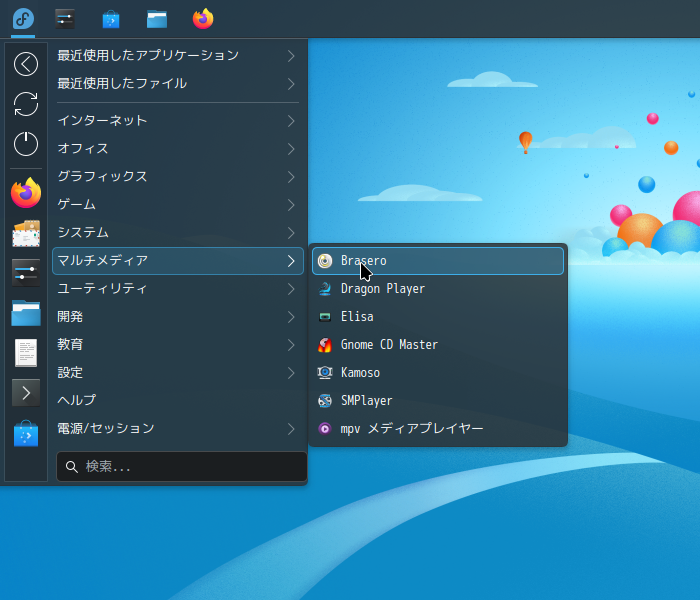Click the Fedora application launcher icon
This screenshot has height=600, width=700.
click(23, 19)
